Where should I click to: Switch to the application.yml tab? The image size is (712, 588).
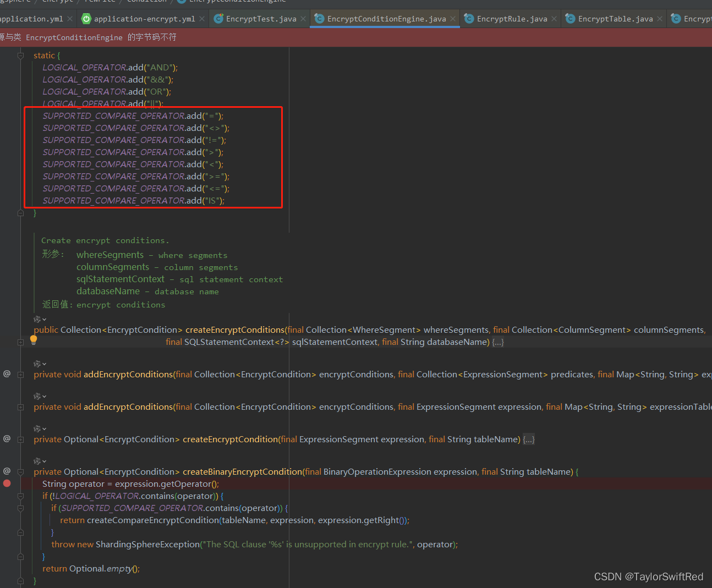coord(31,19)
